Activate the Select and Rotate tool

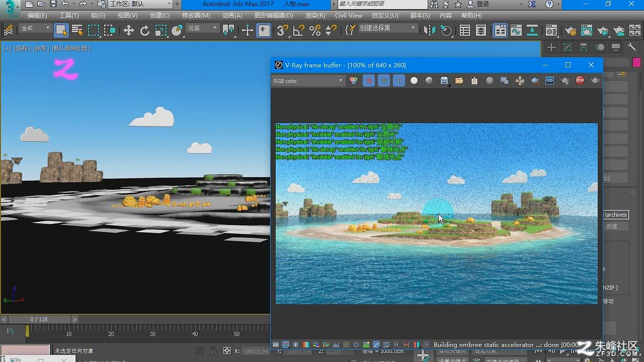point(144,31)
